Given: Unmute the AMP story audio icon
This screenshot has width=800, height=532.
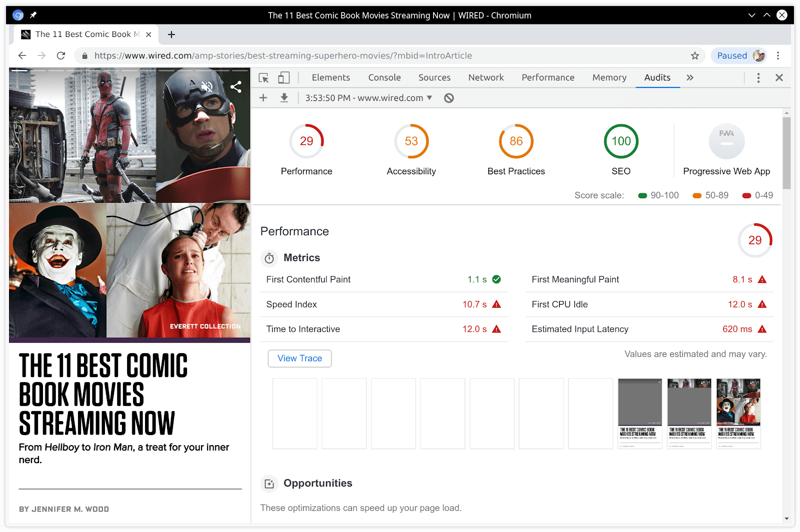Looking at the screenshot, I should point(206,87).
